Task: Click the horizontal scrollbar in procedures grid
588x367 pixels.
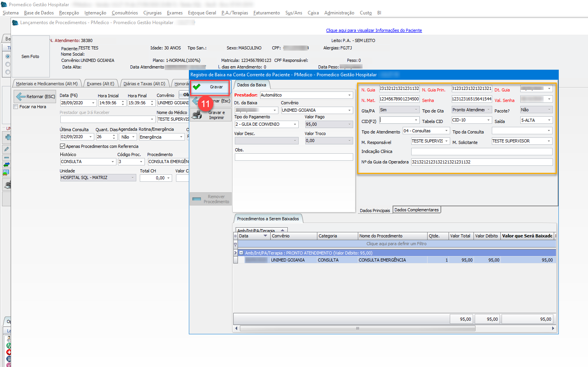Action: [357, 328]
